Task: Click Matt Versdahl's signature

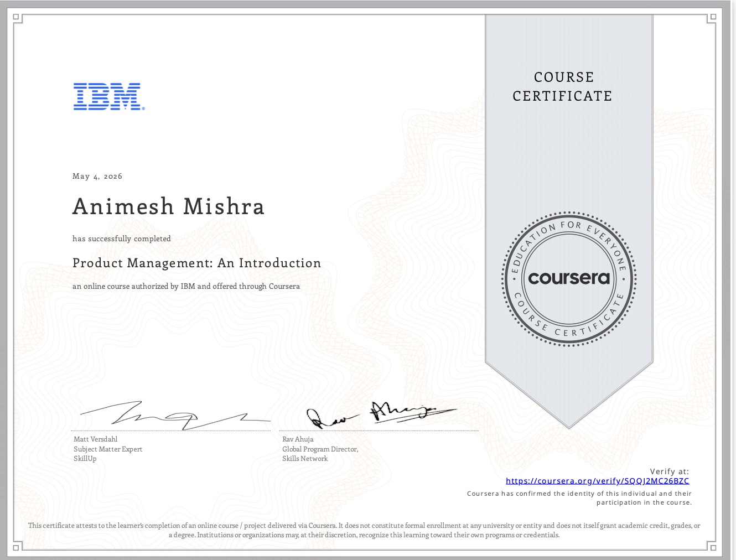Action: pos(175,415)
